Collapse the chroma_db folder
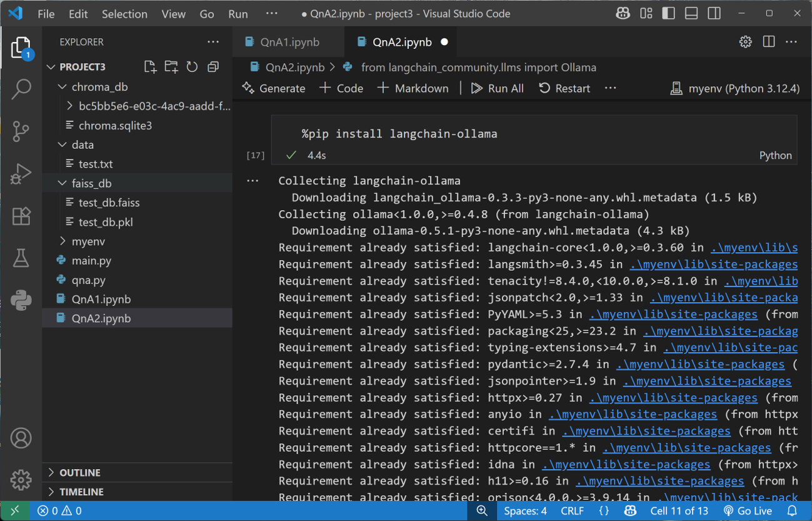 tap(62, 87)
